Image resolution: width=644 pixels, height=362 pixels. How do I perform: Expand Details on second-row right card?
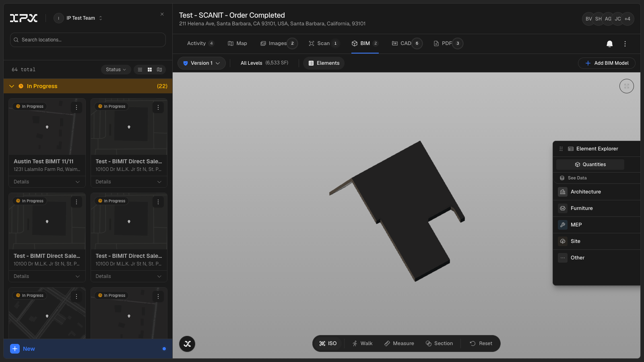point(129,276)
